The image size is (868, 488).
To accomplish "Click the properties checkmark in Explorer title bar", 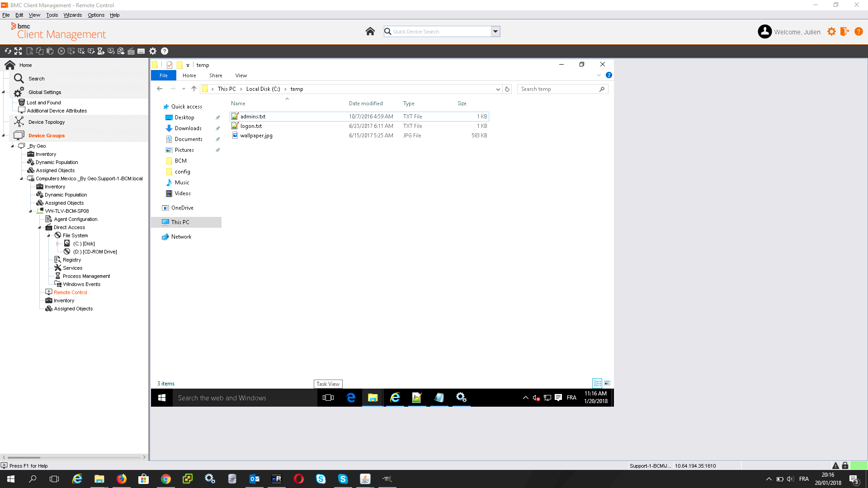I will tap(170, 65).
